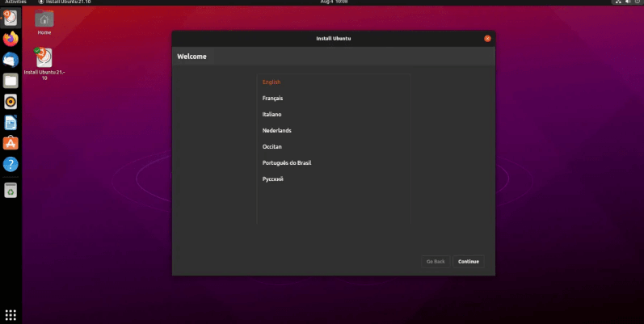Open LibreOffice Writer from dock
The height and width of the screenshot is (324, 644).
click(11, 122)
